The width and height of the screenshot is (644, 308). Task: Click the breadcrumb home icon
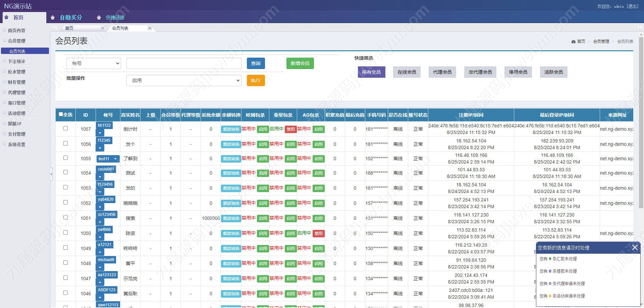(573, 42)
